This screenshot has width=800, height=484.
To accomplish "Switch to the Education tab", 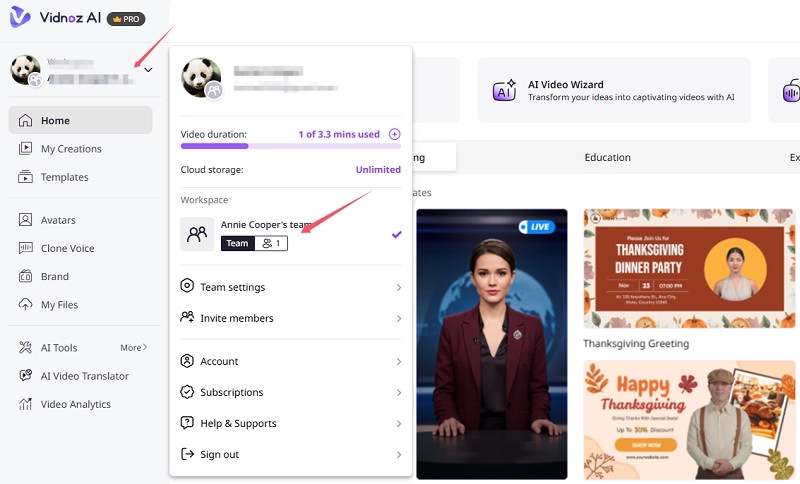I will [x=607, y=158].
